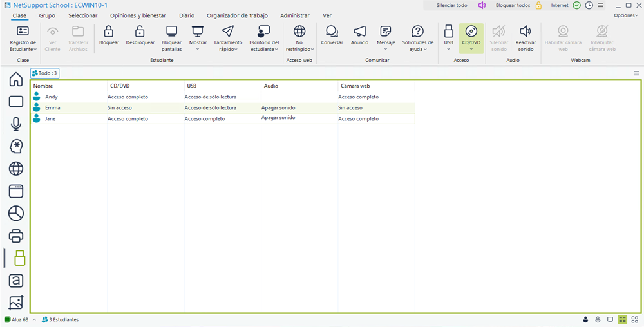644x327 pixels.
Task: Click 3 Estudiantes in status bar
Action: point(61,320)
